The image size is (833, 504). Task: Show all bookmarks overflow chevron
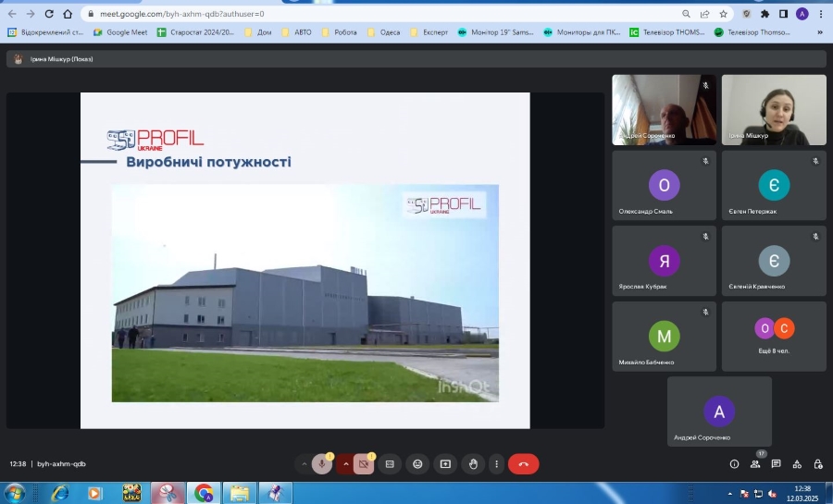pos(820,31)
